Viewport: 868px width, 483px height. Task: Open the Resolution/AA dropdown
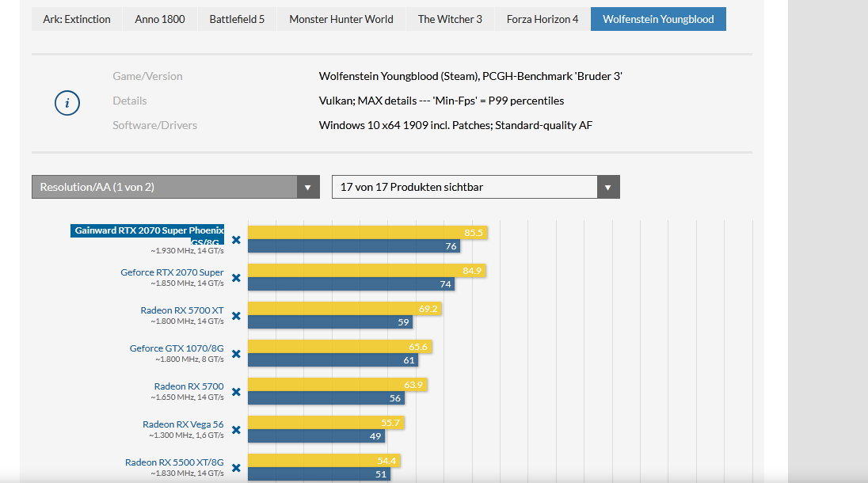176,187
